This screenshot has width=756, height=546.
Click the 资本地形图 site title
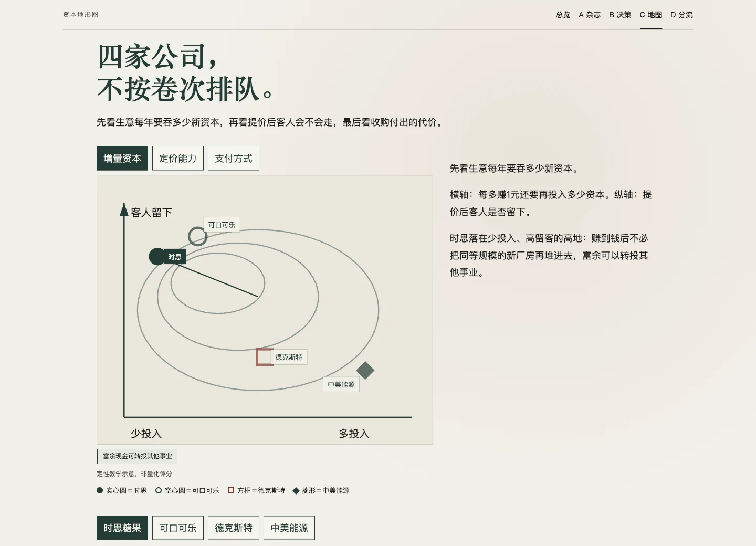(x=80, y=15)
